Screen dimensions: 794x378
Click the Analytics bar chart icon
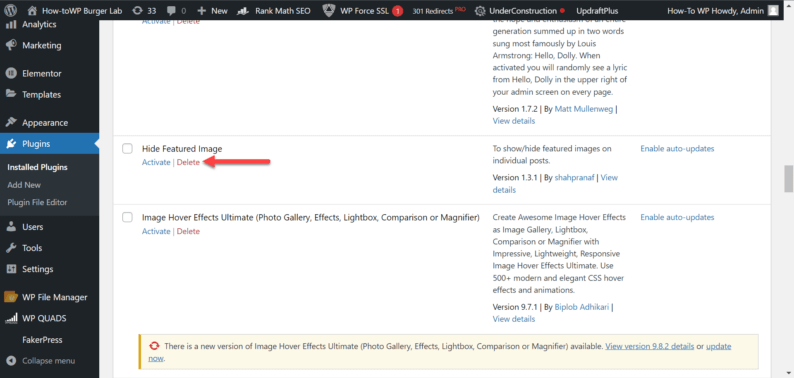[x=11, y=24]
